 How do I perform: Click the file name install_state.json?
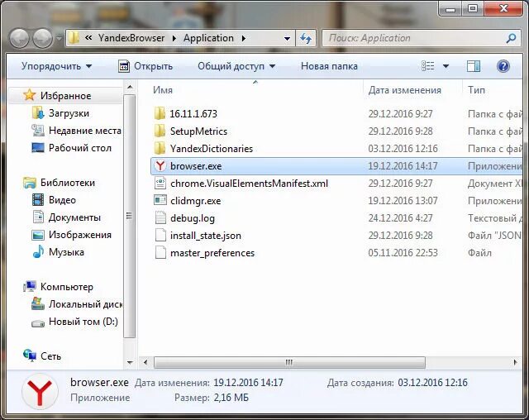[206, 236]
